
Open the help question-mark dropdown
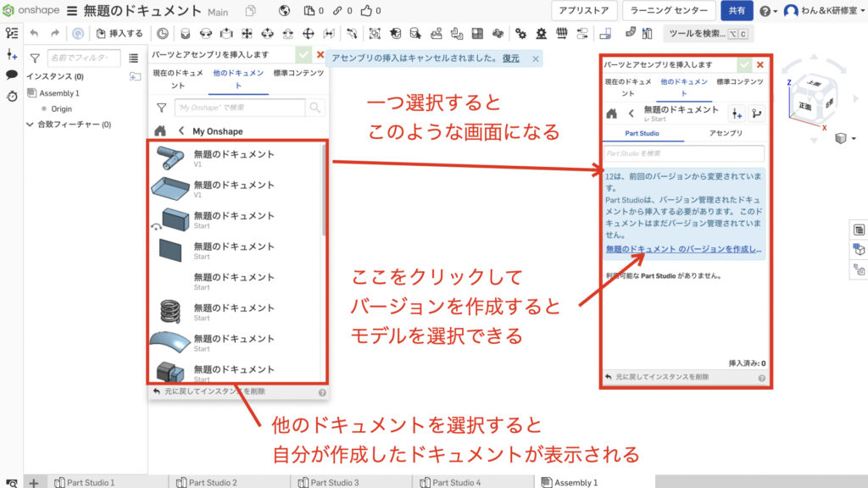pyautogui.click(x=768, y=10)
